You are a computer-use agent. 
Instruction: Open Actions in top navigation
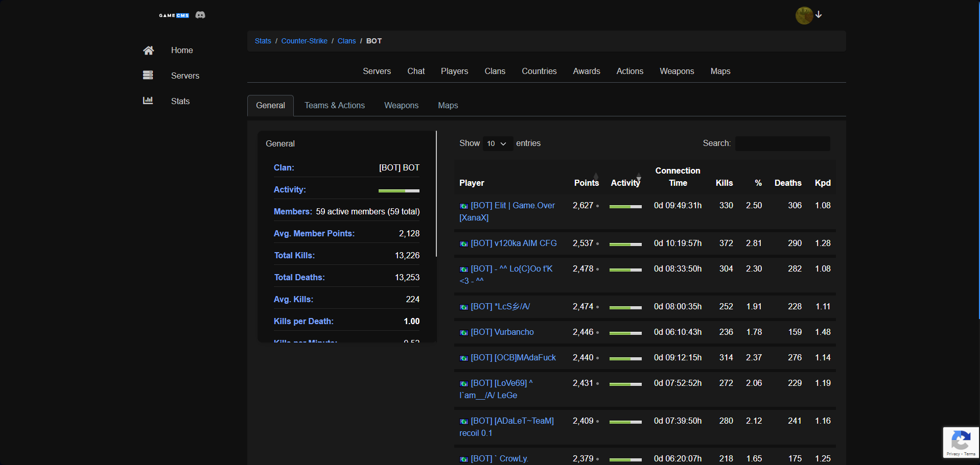(x=630, y=71)
